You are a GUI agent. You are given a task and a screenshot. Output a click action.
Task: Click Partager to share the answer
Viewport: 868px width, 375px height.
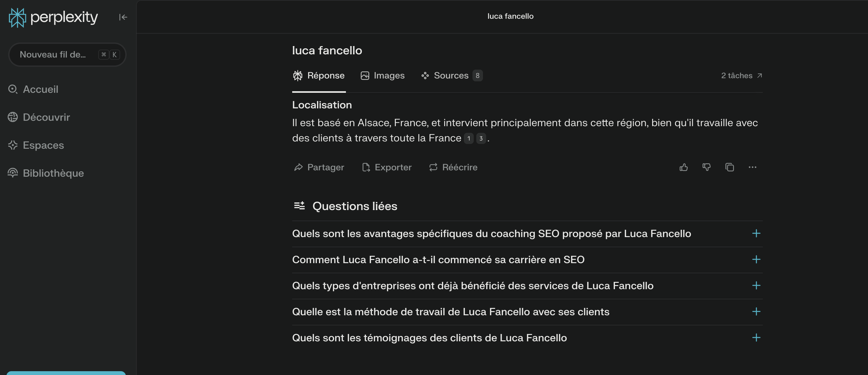coord(319,167)
